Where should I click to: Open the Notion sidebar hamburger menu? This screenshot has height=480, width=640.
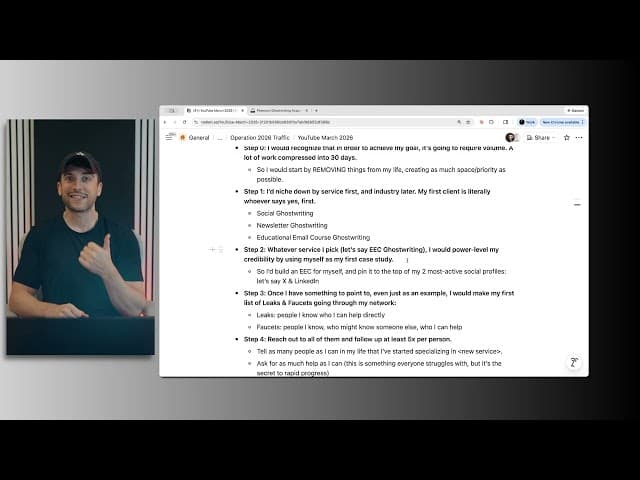[169, 138]
